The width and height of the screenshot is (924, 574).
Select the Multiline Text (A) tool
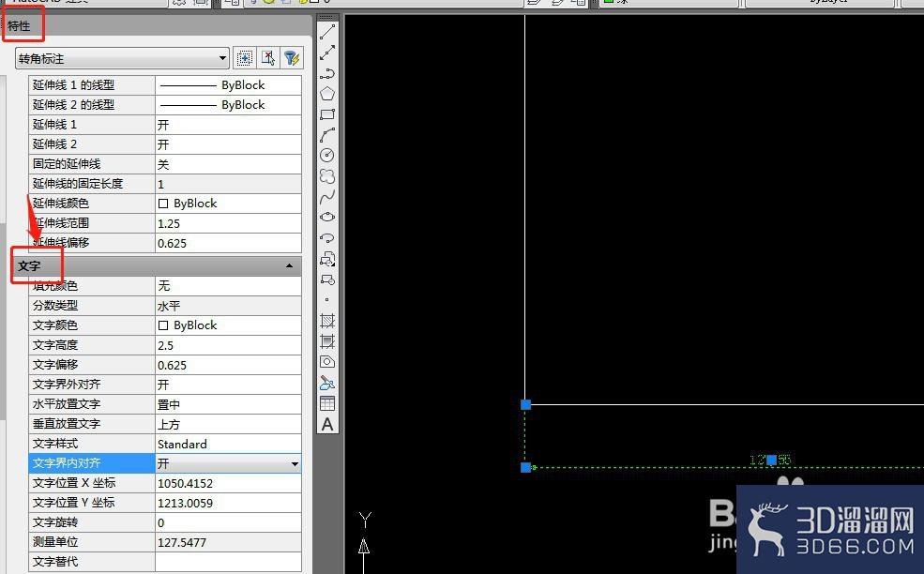coord(327,424)
